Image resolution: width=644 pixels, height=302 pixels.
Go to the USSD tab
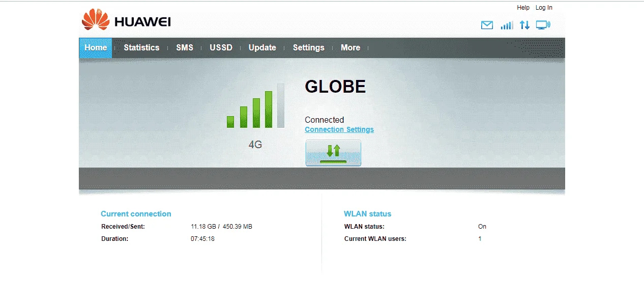(221, 47)
